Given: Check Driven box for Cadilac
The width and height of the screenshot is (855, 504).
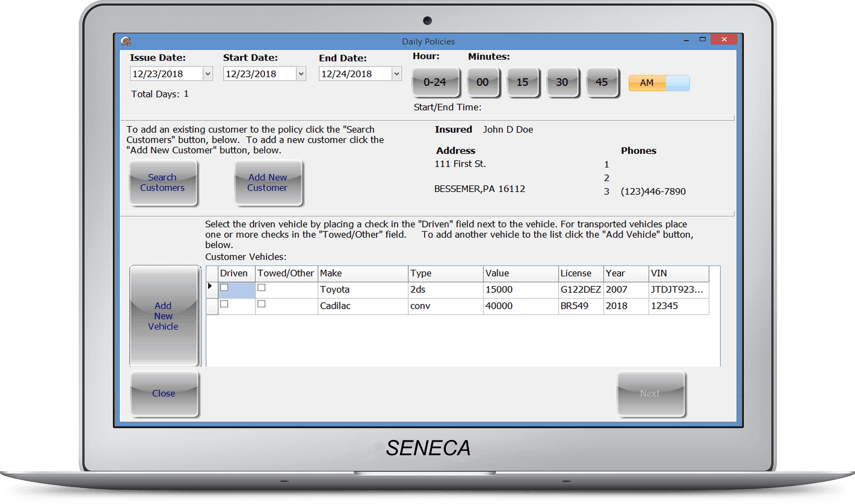Looking at the screenshot, I should point(224,304).
